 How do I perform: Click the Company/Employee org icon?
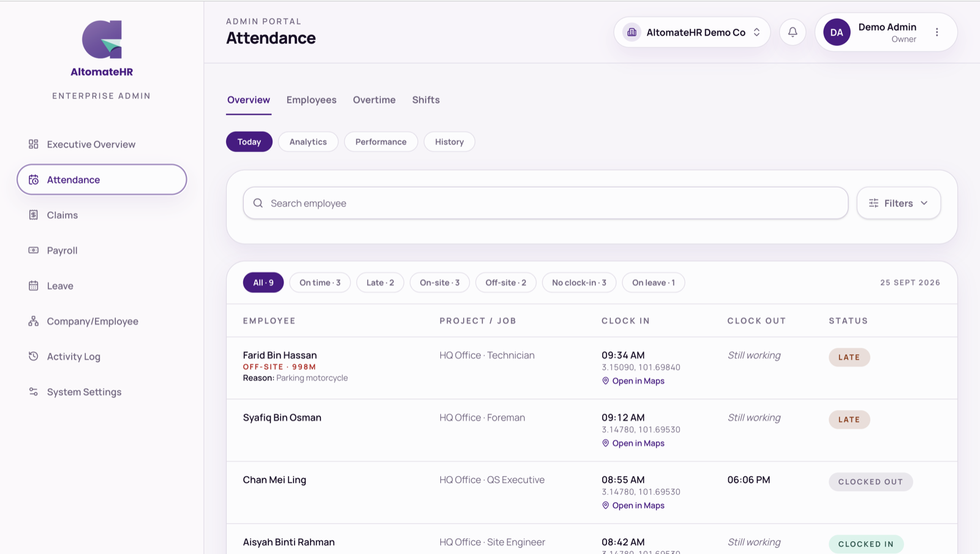pos(34,321)
